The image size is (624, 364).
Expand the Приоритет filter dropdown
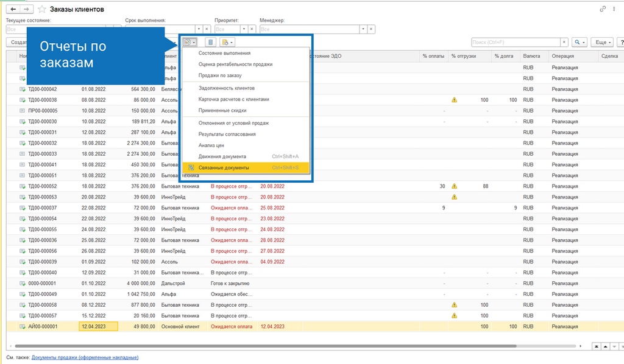point(244,29)
